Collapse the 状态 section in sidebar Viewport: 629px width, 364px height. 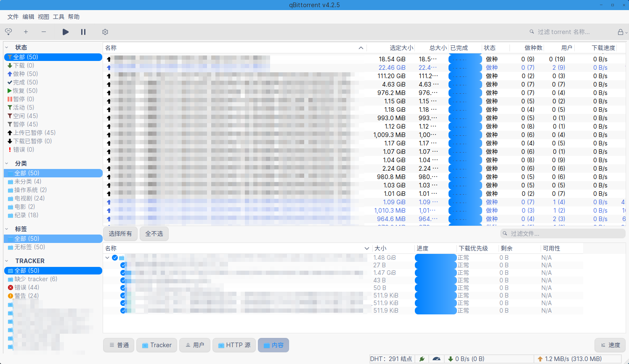click(x=7, y=47)
